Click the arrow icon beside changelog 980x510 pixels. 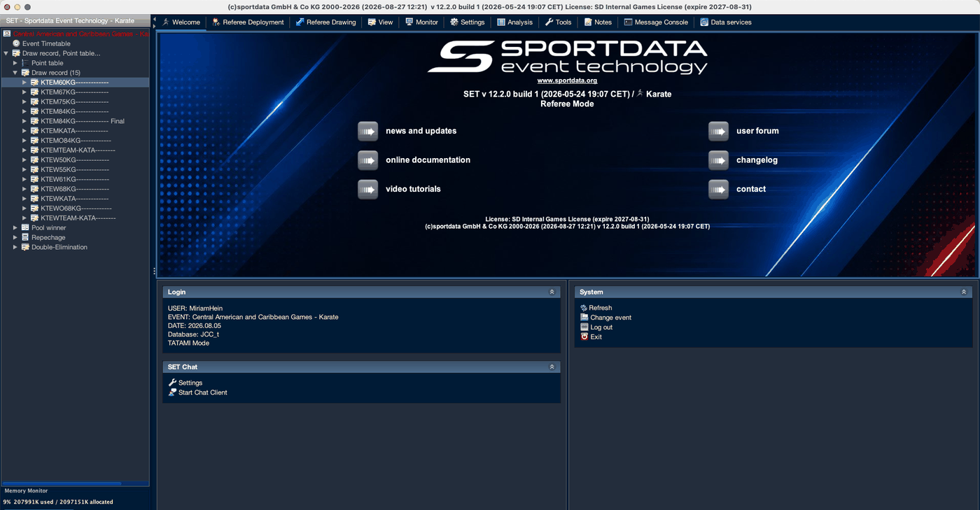tap(718, 160)
